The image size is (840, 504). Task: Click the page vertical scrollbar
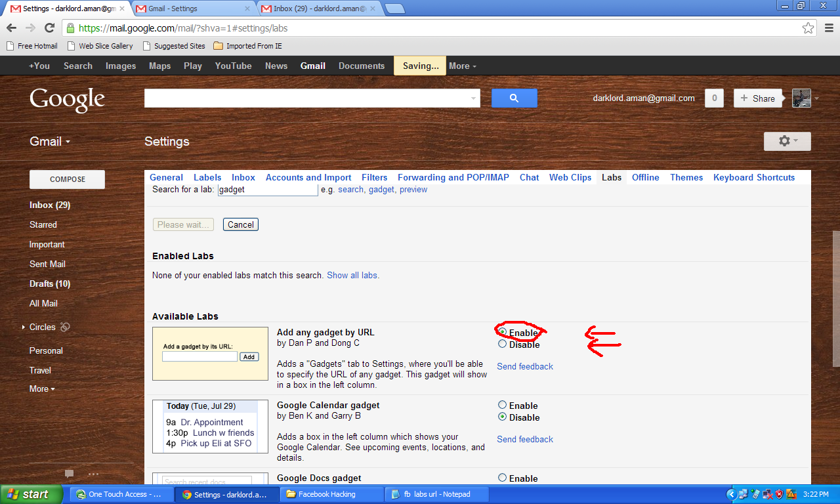pos(836,299)
